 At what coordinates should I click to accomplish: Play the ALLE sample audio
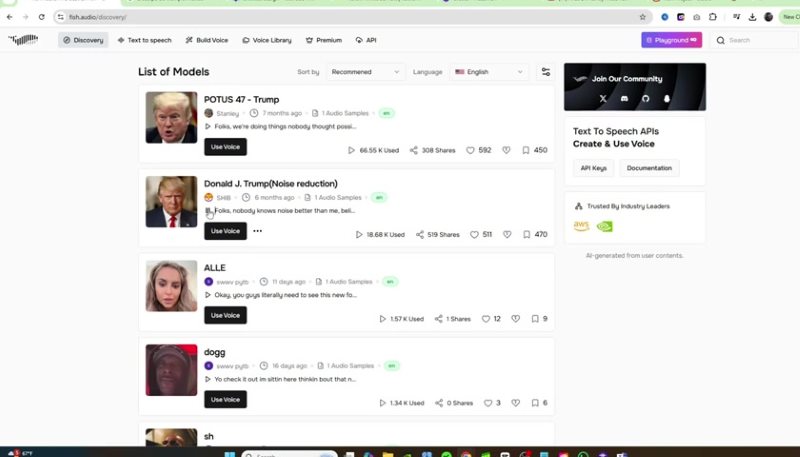[208, 295]
